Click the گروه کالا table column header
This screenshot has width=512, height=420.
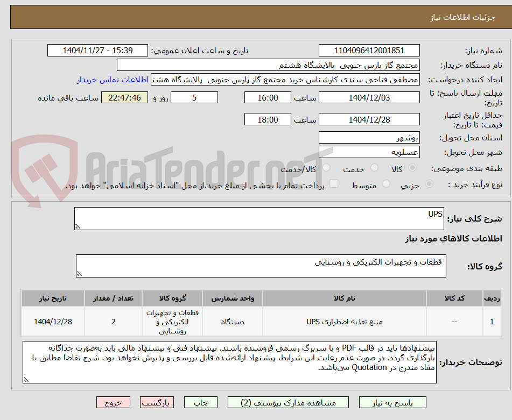(x=172, y=298)
